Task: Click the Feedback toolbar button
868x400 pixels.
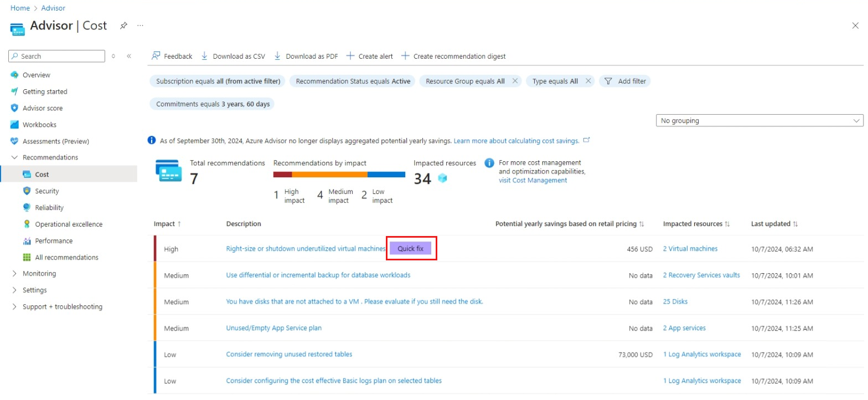Action: pos(172,56)
